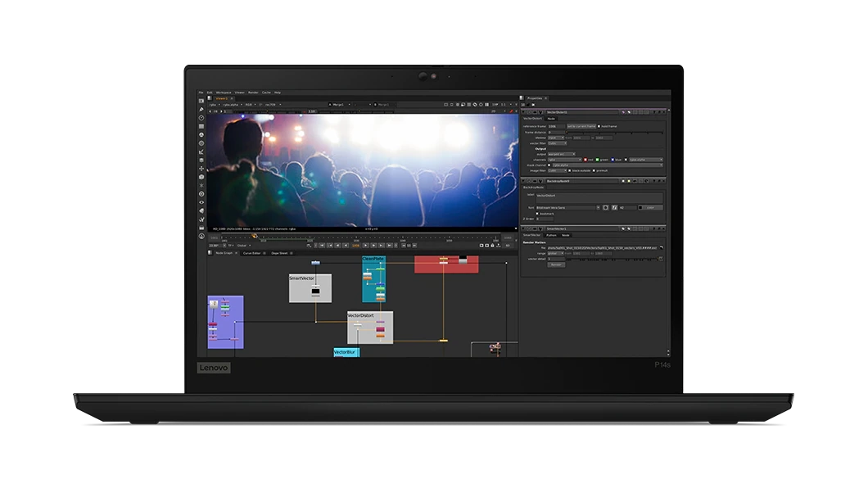Pause viewer updates with the pause icon
The width and height of the screenshot is (868, 488).
(488, 105)
